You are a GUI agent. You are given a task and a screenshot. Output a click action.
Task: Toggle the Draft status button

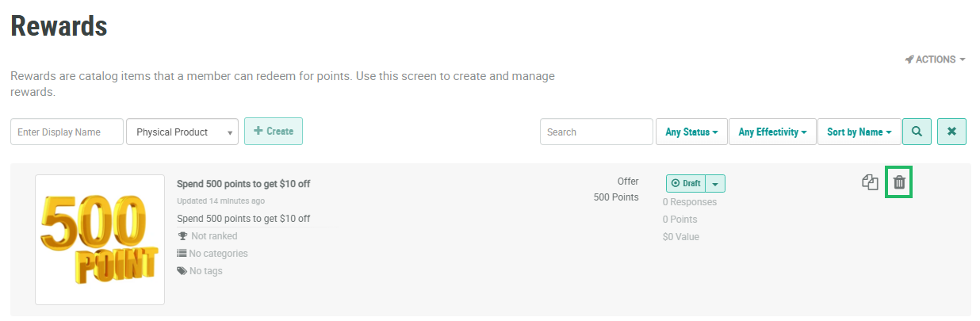[x=686, y=184]
